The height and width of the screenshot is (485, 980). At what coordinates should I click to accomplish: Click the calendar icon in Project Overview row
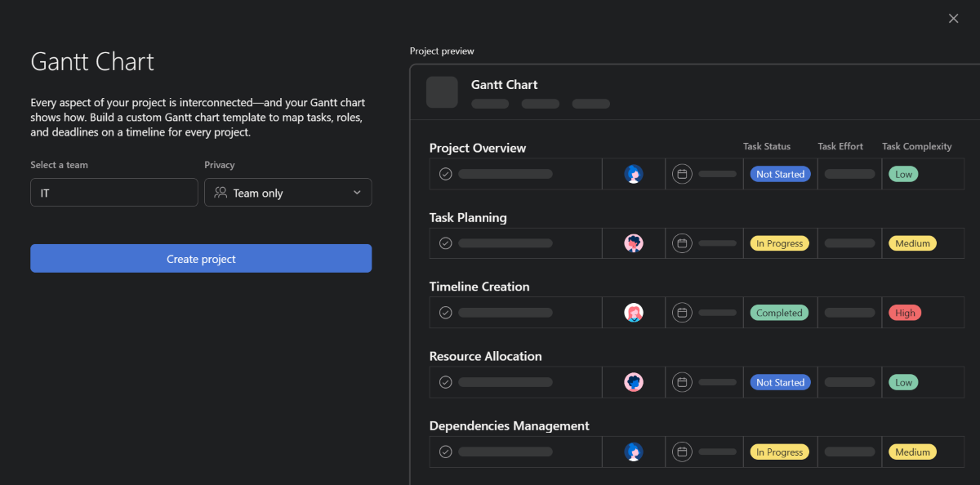683,174
